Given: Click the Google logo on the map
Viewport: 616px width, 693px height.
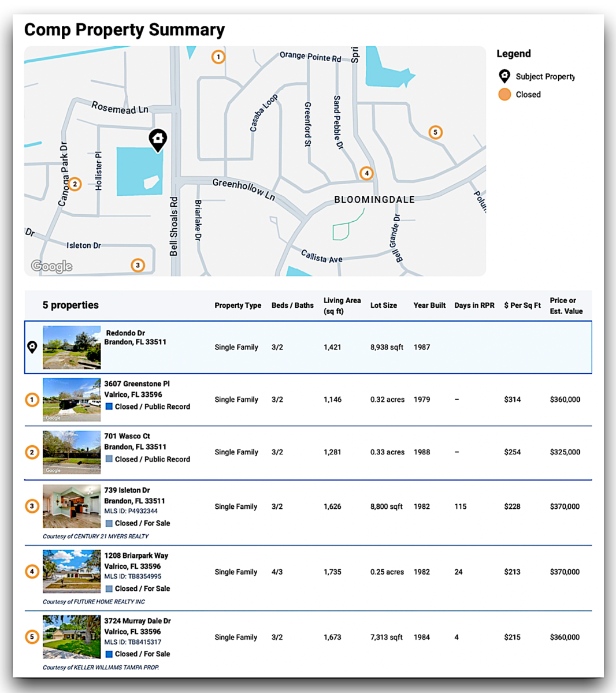Looking at the screenshot, I should pyautogui.click(x=52, y=266).
